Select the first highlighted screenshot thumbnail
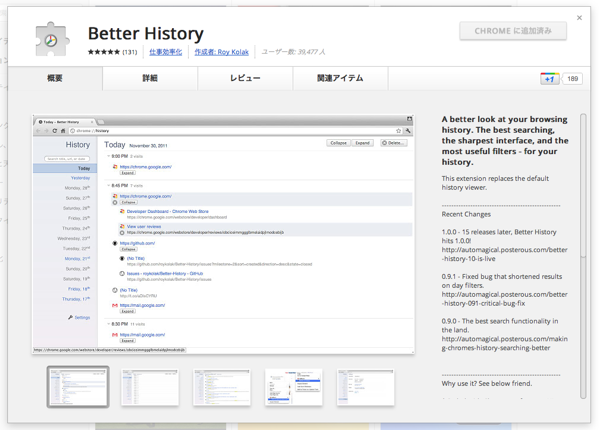The height and width of the screenshot is (430, 599). 78,387
